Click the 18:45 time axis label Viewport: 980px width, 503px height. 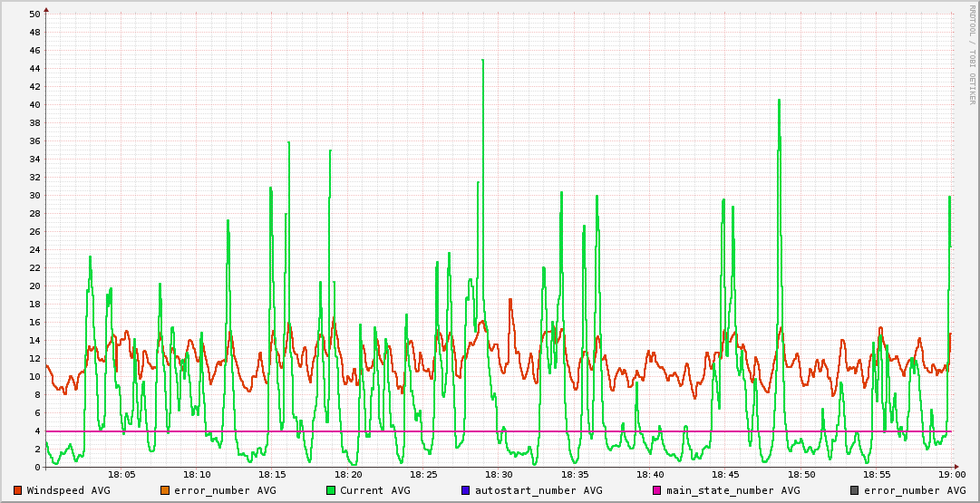click(725, 474)
